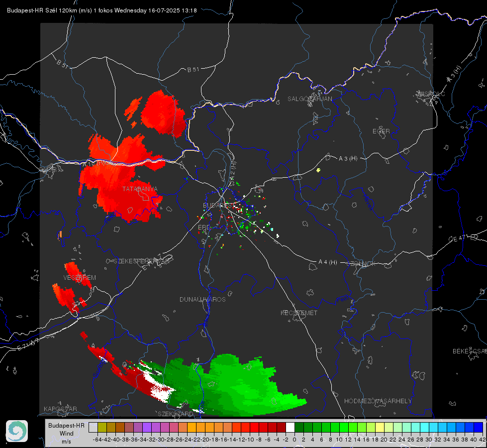
Task: Click the Budapest-HR Wind m/s legend label
Action: click(67, 434)
